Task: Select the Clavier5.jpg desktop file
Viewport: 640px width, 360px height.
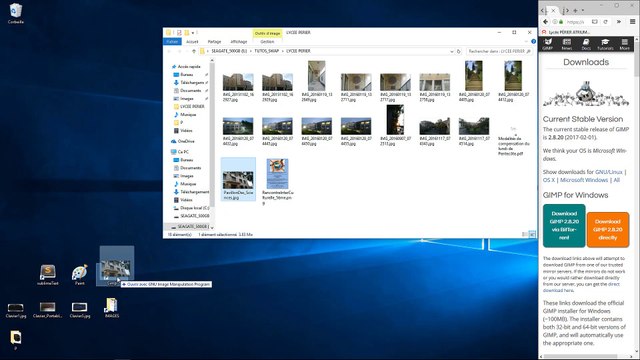Action: click(80, 310)
